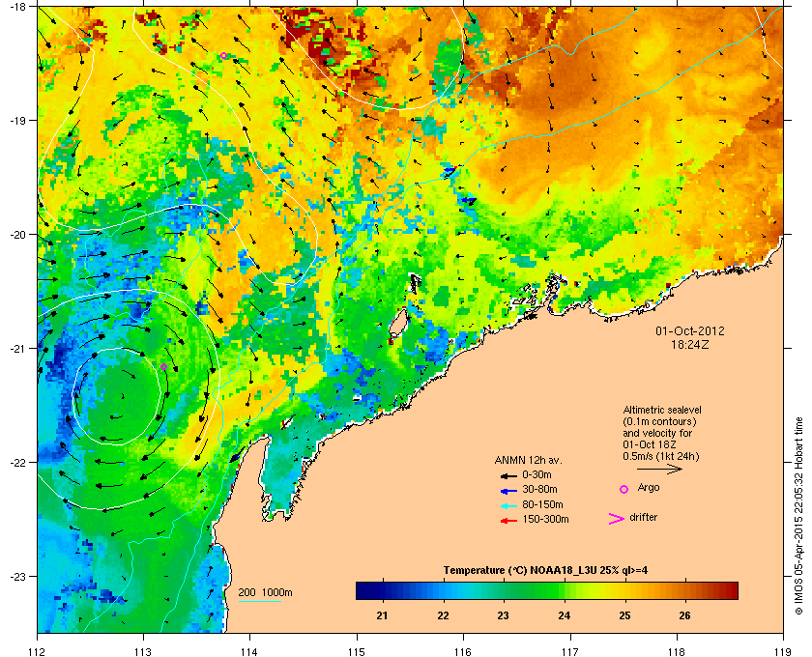Image resolution: width=812 pixels, height=657 pixels.
Task: Click the longitude axis label 112
Action: [x=37, y=651]
